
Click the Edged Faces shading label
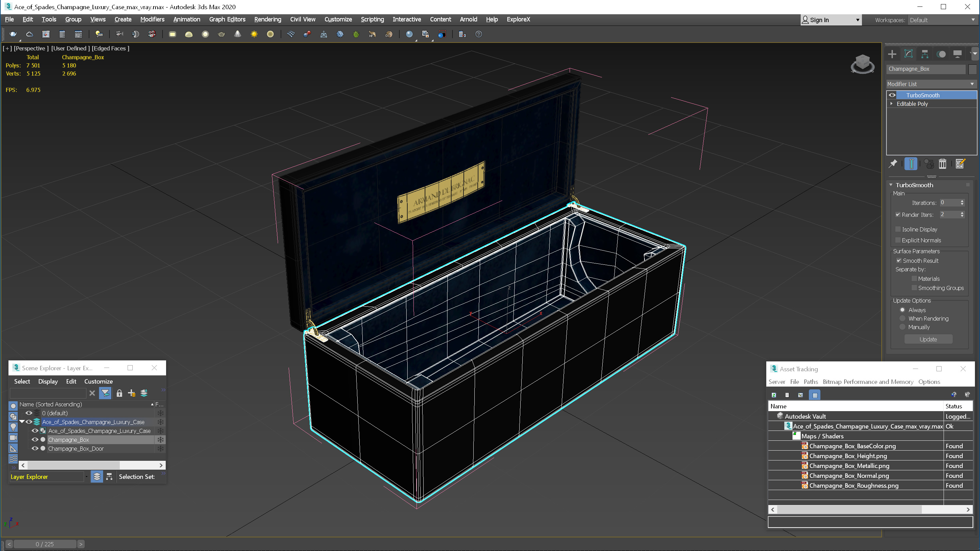pyautogui.click(x=110, y=48)
